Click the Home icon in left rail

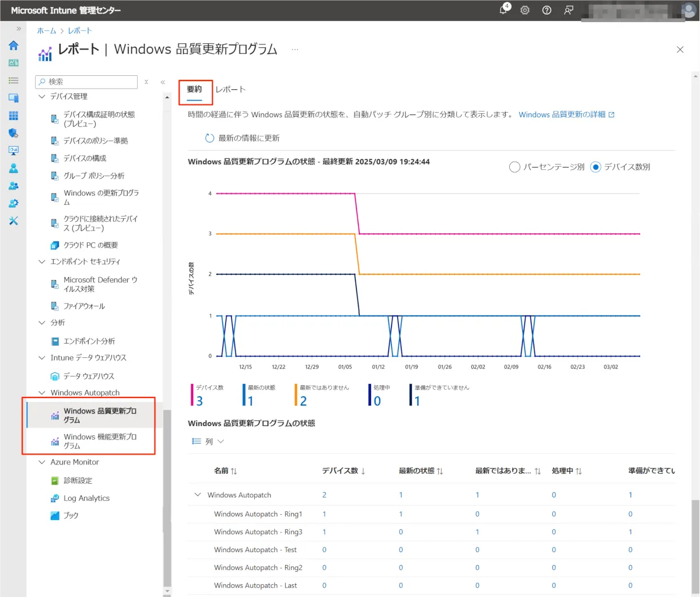(x=13, y=46)
